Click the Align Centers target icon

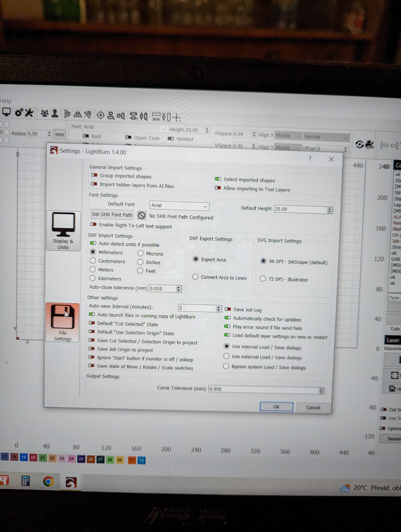pyautogui.click(x=101, y=115)
